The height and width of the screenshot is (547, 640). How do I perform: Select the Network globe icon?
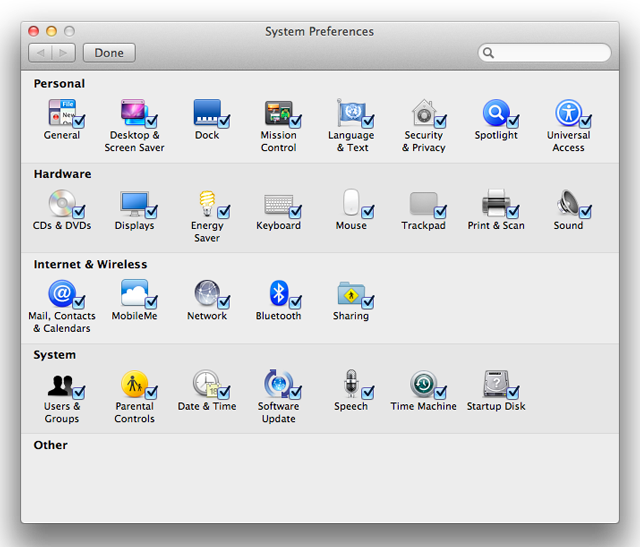[x=207, y=293]
